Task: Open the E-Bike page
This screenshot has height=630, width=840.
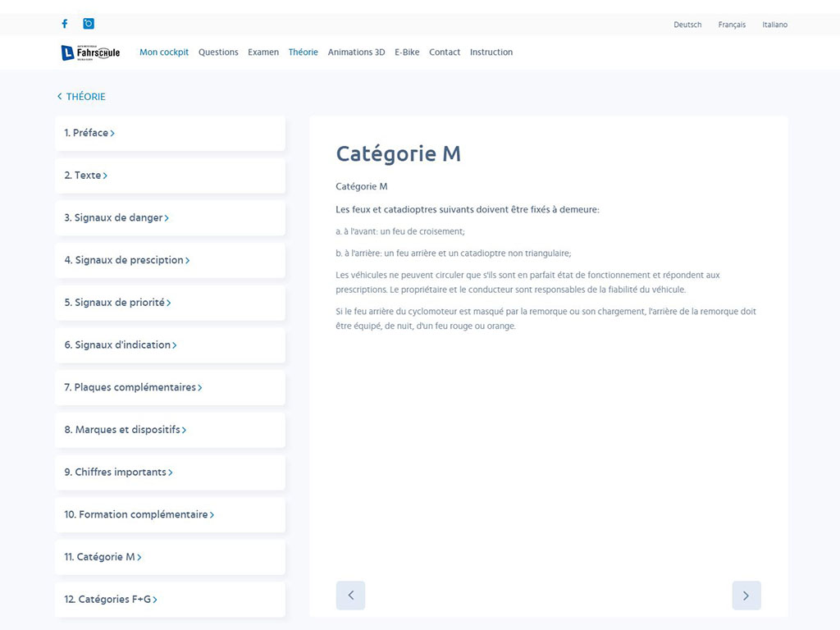Action: click(x=407, y=52)
